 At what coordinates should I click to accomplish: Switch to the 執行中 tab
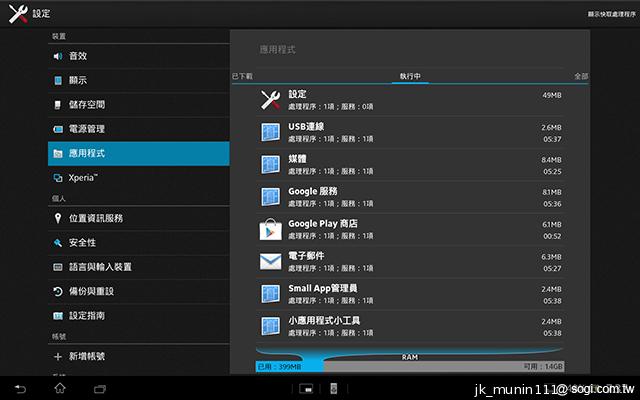point(410,76)
